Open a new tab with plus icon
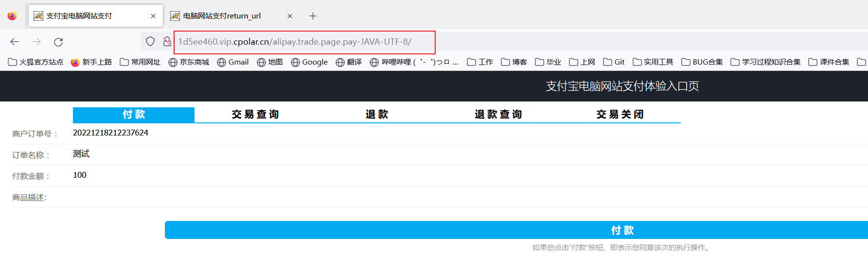 pyautogui.click(x=313, y=16)
